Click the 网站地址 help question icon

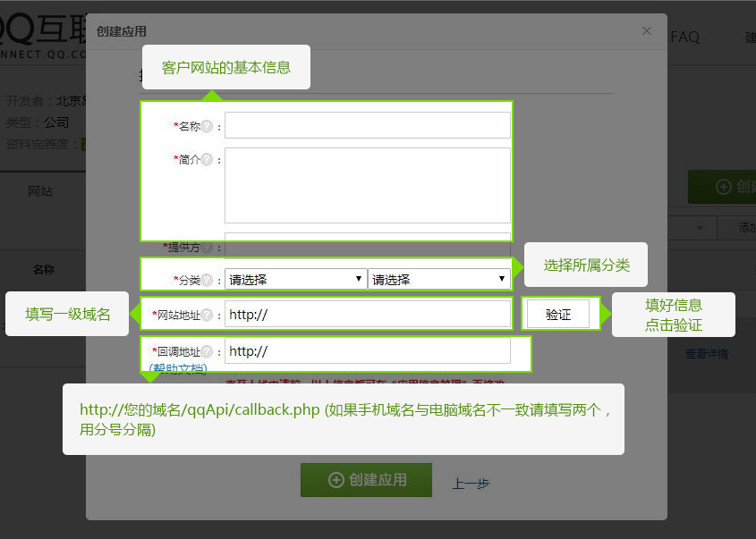pos(207,315)
